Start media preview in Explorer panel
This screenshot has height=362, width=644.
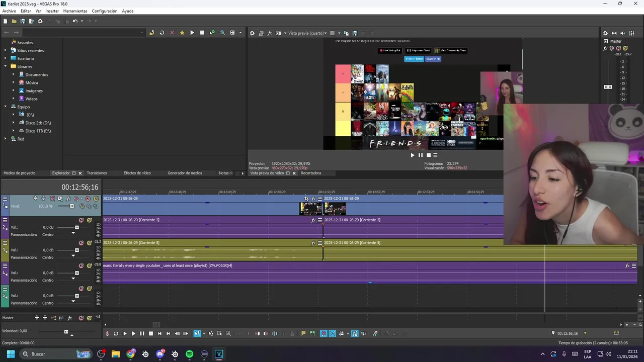pos(192,33)
